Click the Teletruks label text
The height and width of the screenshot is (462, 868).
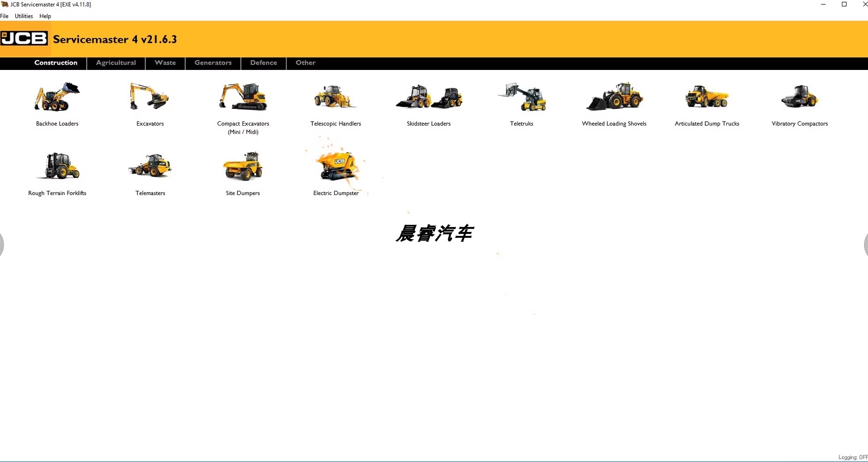522,124
